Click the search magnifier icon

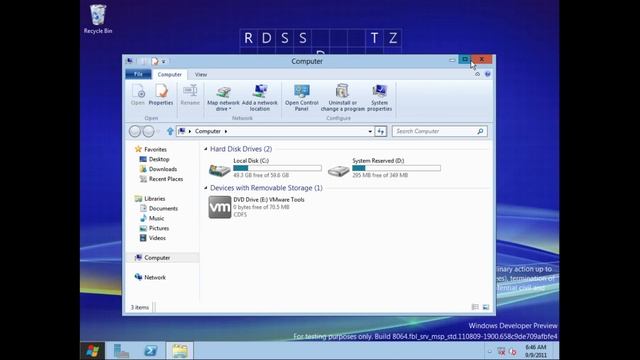(x=480, y=131)
